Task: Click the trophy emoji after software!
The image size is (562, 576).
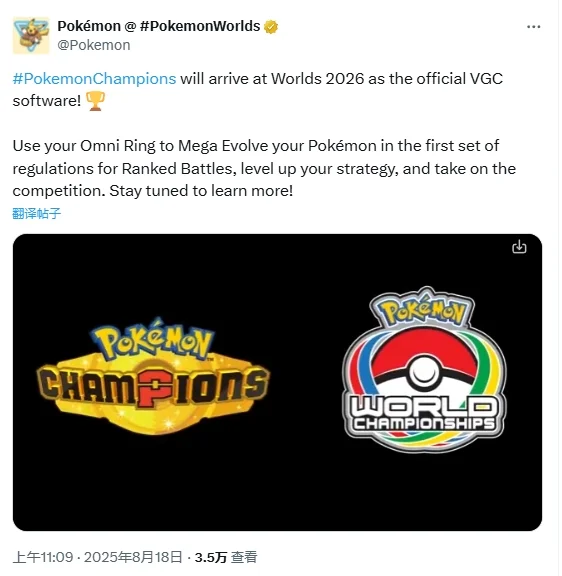Action: tap(95, 101)
